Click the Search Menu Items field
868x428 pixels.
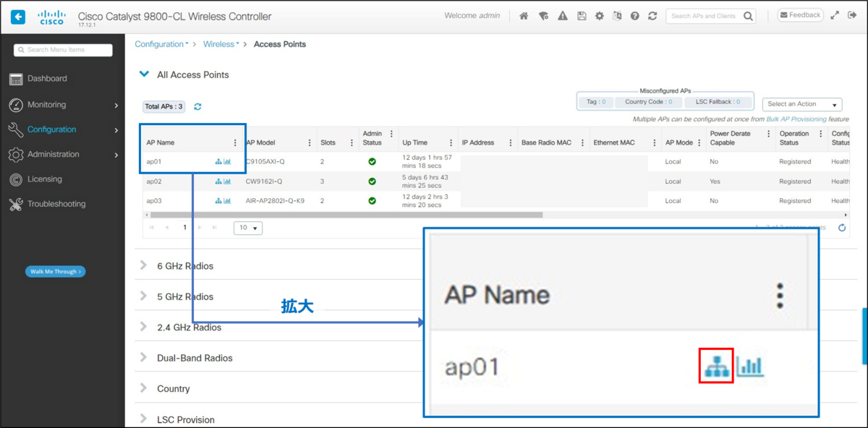coord(63,50)
